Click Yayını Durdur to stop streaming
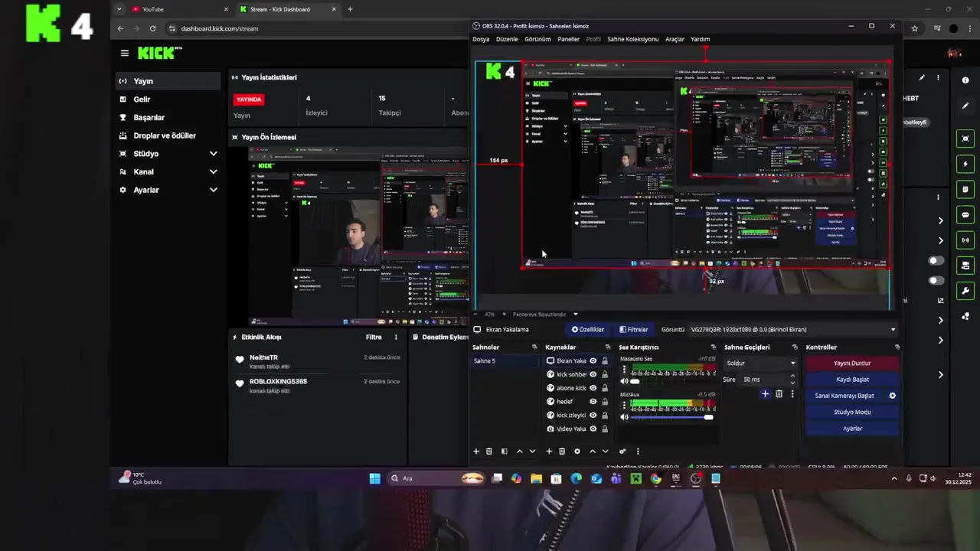The width and height of the screenshot is (980, 551). click(x=852, y=363)
